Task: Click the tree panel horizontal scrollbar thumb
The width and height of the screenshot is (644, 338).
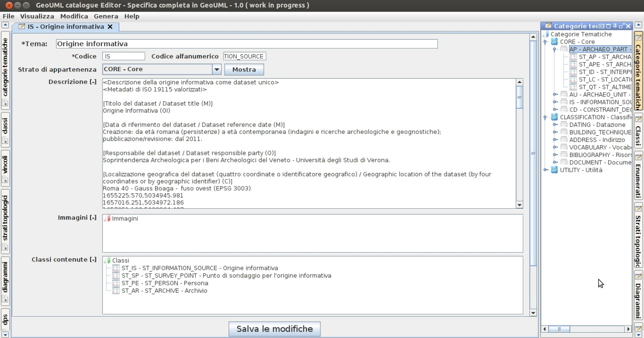Action: coord(560,329)
